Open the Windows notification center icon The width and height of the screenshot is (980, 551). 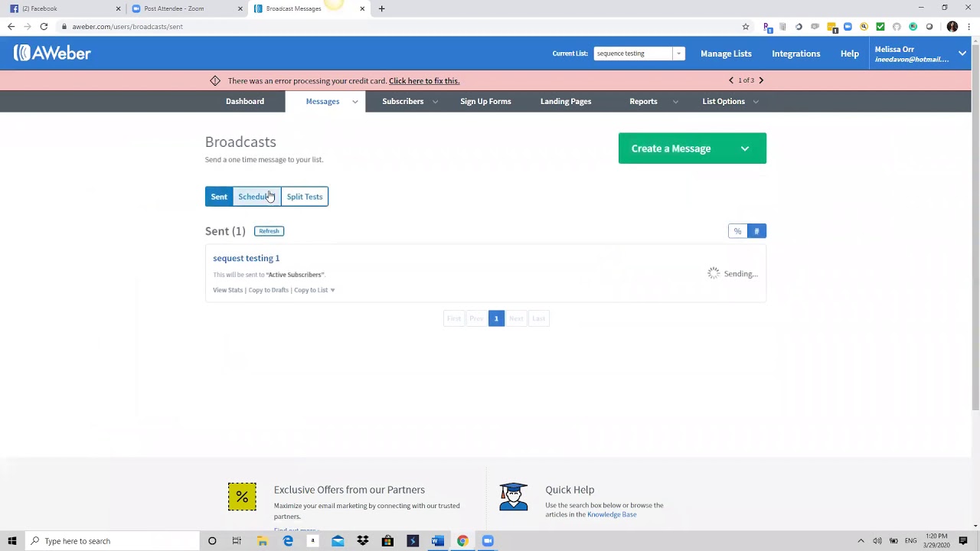tap(963, 541)
